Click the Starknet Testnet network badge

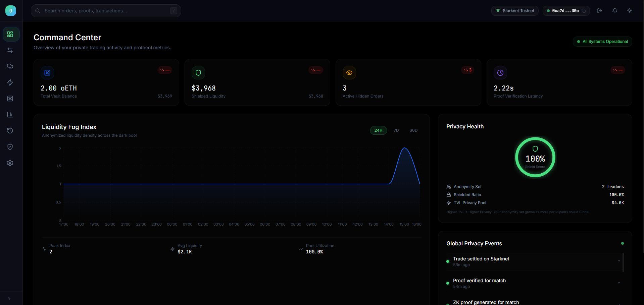[x=515, y=11]
